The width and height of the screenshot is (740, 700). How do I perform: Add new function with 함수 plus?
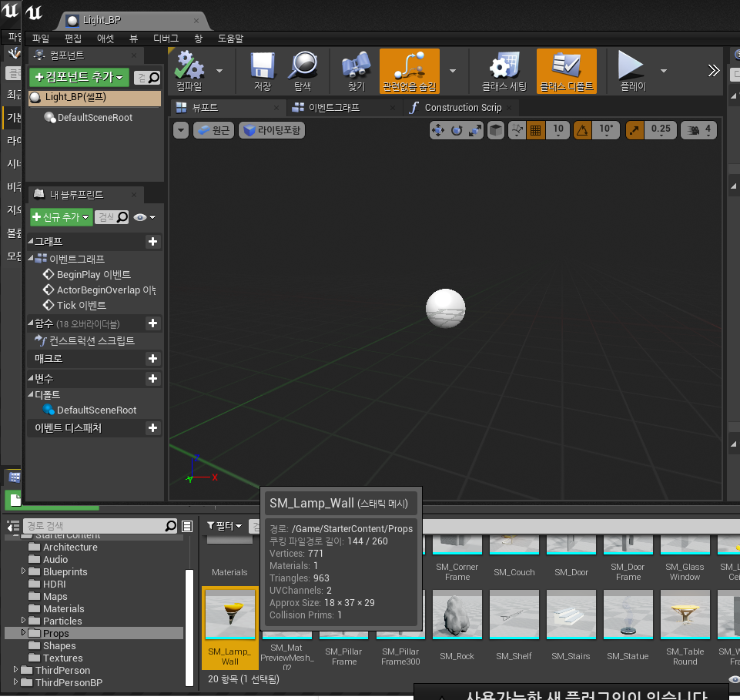click(x=152, y=323)
